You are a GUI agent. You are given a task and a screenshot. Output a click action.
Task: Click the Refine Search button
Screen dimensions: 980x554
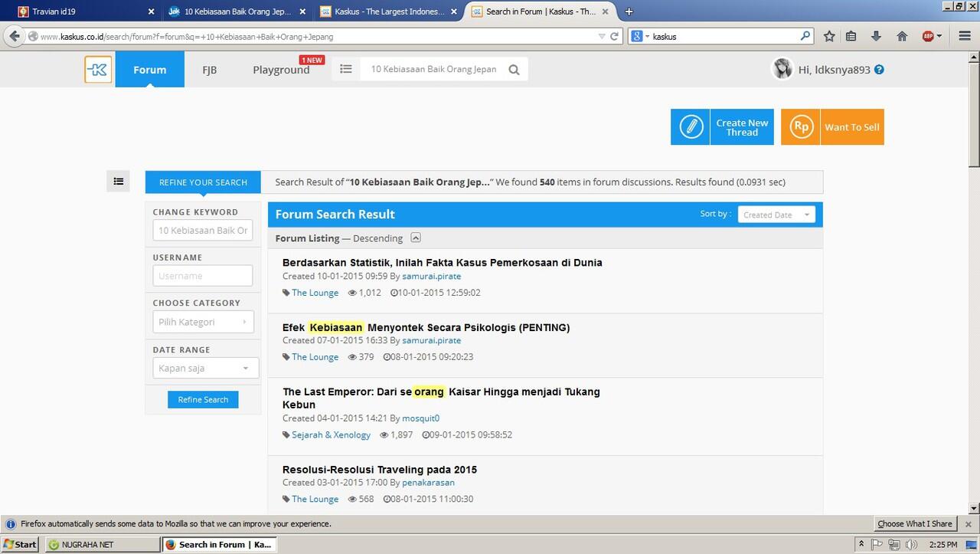[x=203, y=399]
